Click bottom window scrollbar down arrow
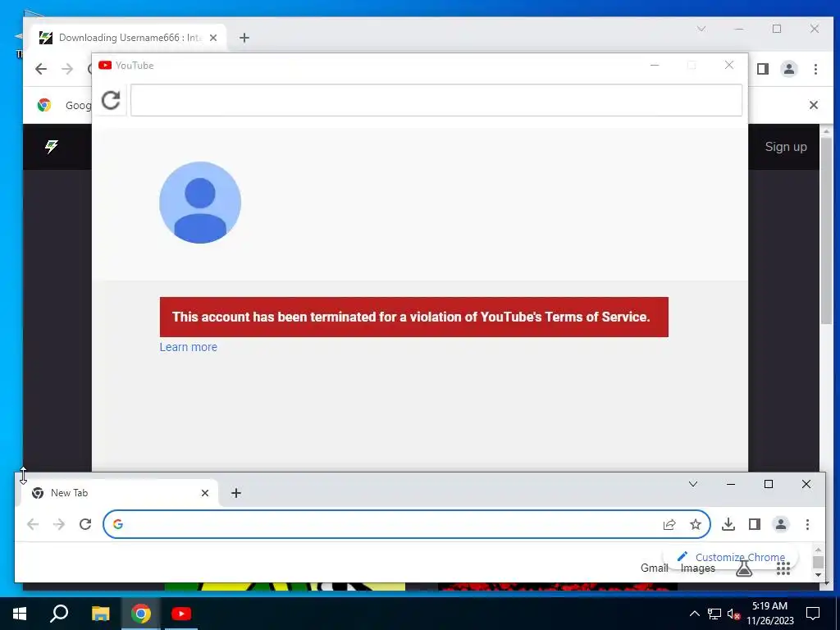The height and width of the screenshot is (630, 840). point(818,575)
